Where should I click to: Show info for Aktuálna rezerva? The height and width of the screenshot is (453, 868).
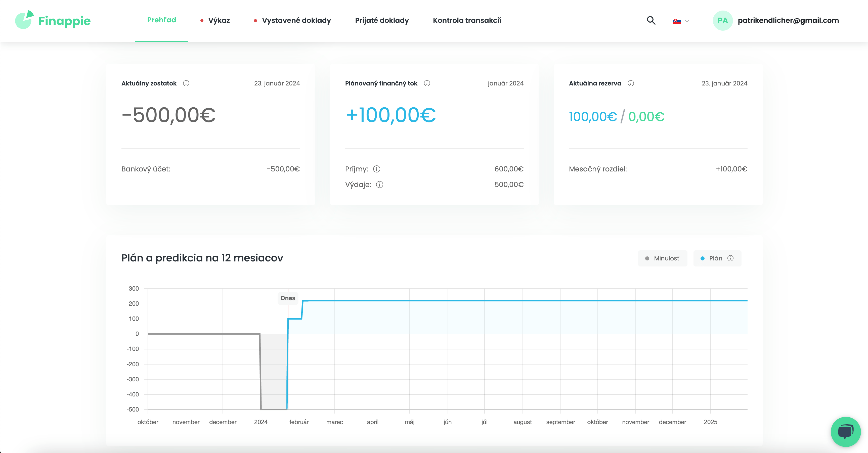tap(631, 83)
